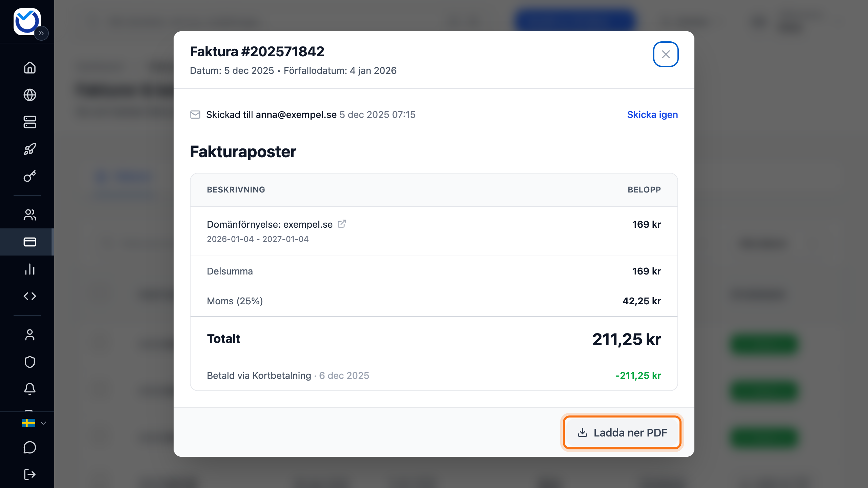
Task: Click the Skicka igen link
Action: click(x=652, y=115)
